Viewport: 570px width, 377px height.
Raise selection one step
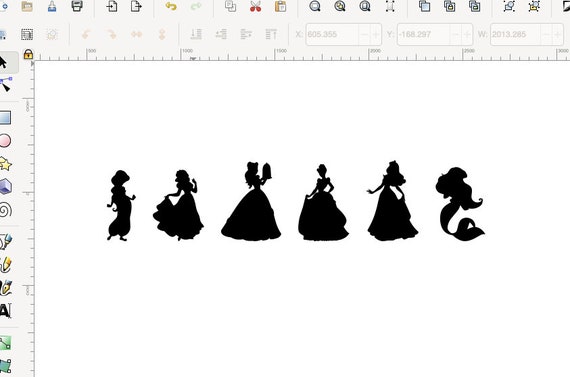pos(246,35)
